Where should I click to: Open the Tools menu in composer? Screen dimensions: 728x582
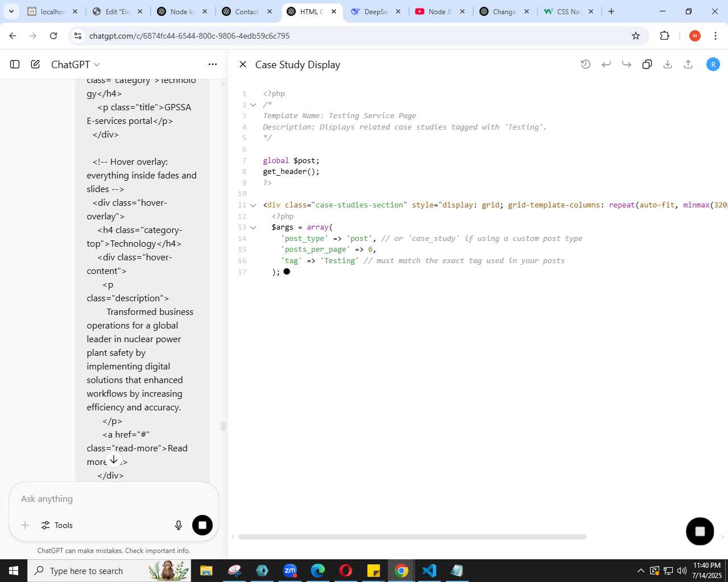click(57, 525)
